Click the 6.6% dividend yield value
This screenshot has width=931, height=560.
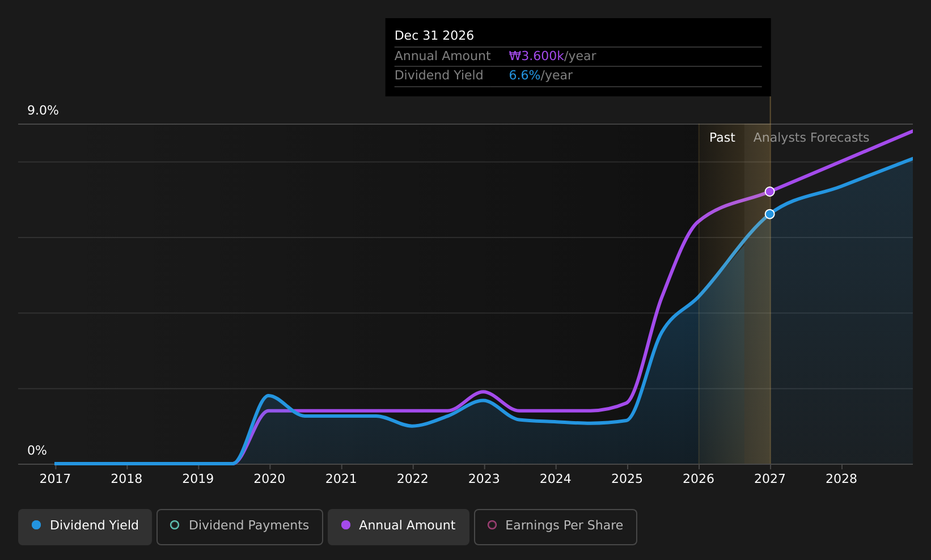[524, 75]
